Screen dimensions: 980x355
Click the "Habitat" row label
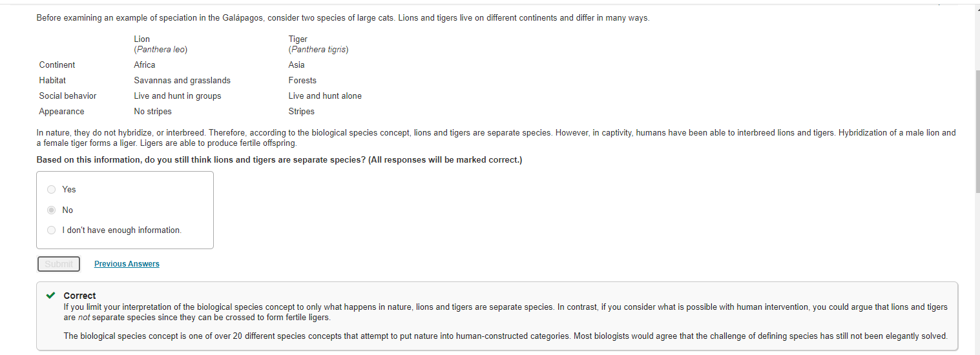[52, 81]
